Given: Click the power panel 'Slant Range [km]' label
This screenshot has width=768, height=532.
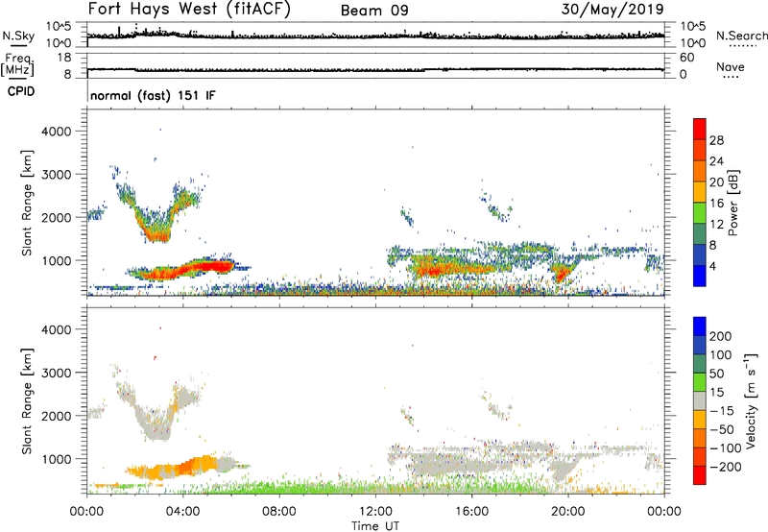Looking at the screenshot, I should [x=27, y=203].
